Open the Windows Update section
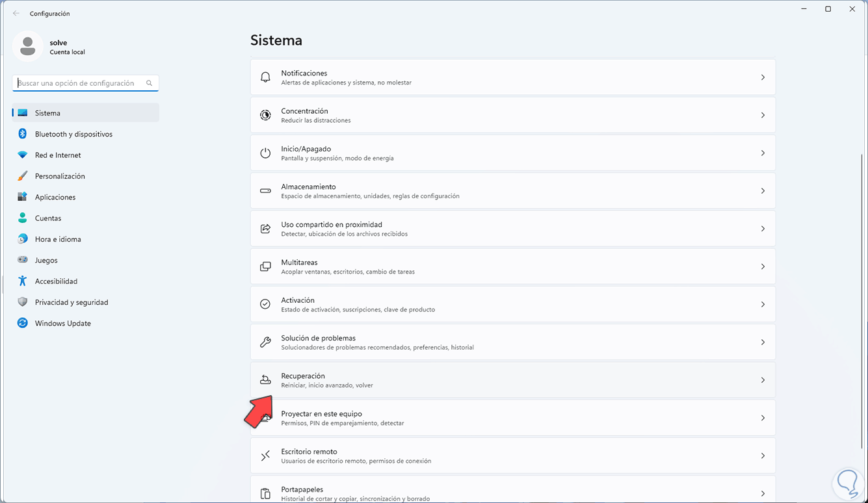 62,324
